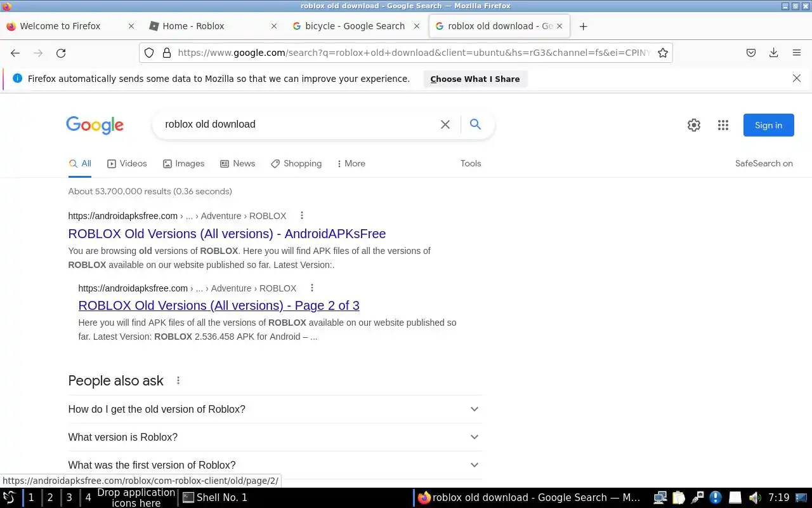The width and height of the screenshot is (812, 508).
Task: Open a new browser tab
Action: pos(584,26)
